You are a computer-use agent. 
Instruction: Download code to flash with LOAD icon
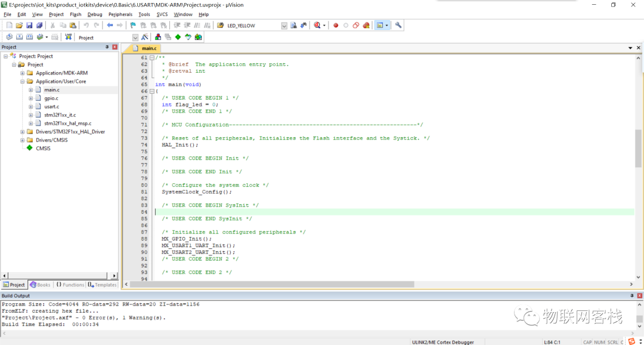tap(68, 38)
